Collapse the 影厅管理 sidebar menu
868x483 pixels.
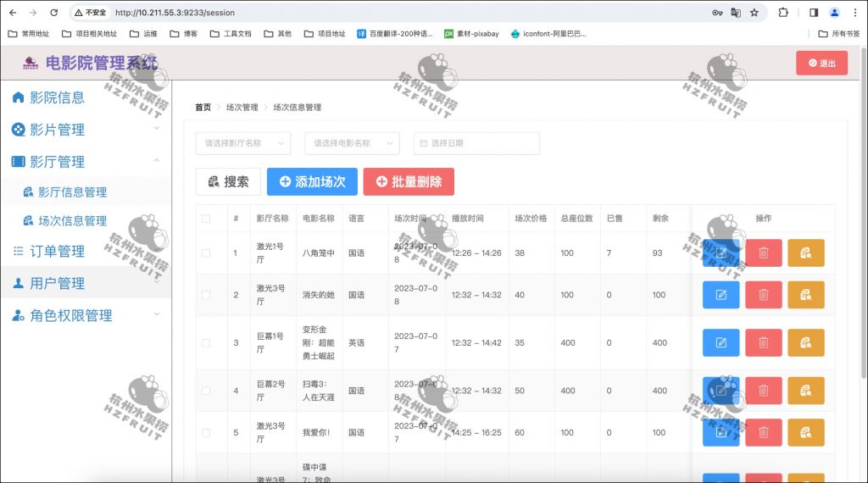point(86,162)
